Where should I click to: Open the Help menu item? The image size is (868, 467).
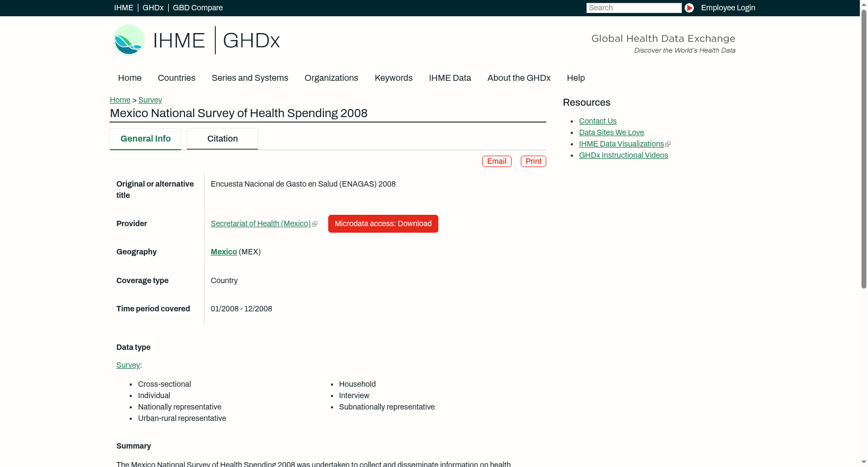(576, 78)
